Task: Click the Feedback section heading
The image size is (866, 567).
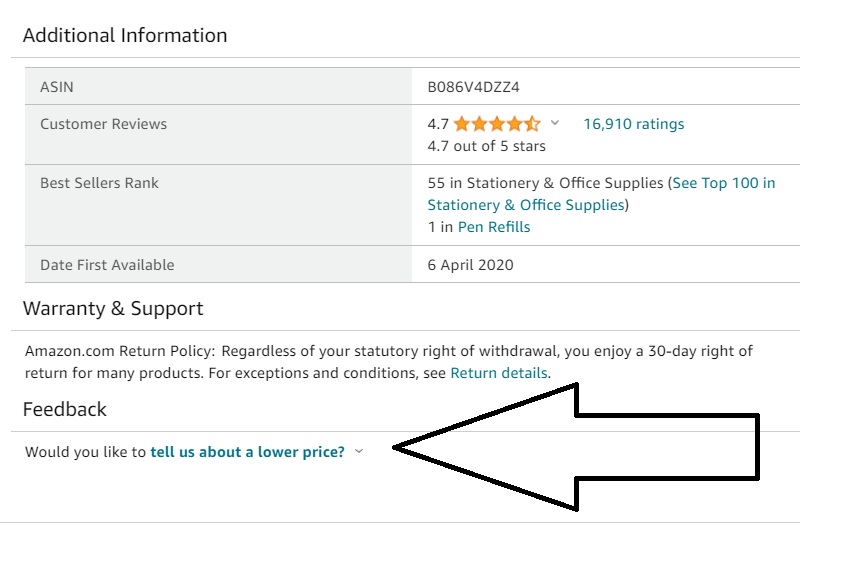Action: (x=65, y=409)
